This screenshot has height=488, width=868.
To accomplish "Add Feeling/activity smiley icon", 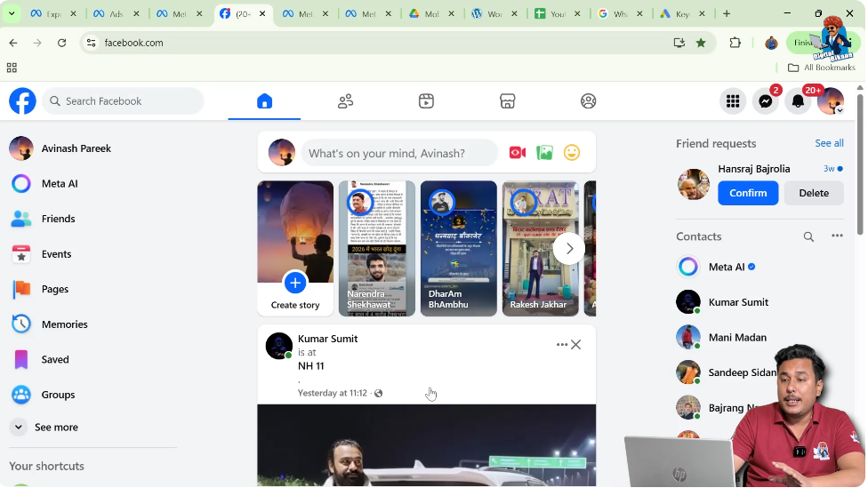I will click(x=572, y=152).
